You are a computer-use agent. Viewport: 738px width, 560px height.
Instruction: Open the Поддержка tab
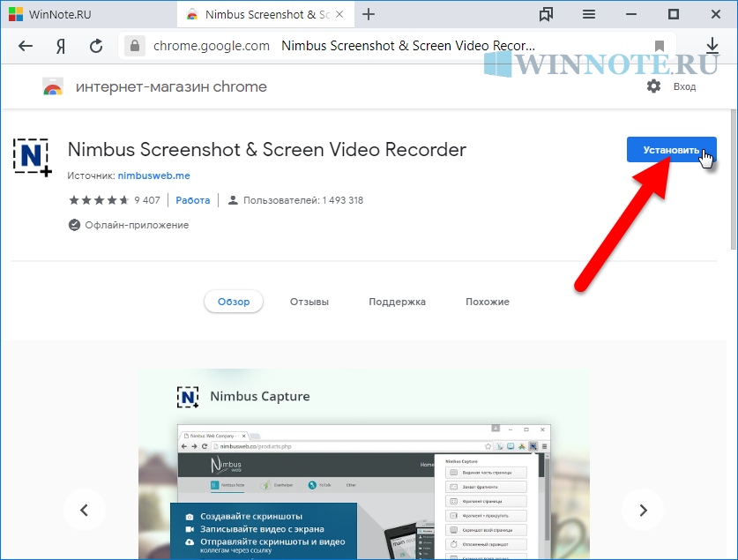398,302
